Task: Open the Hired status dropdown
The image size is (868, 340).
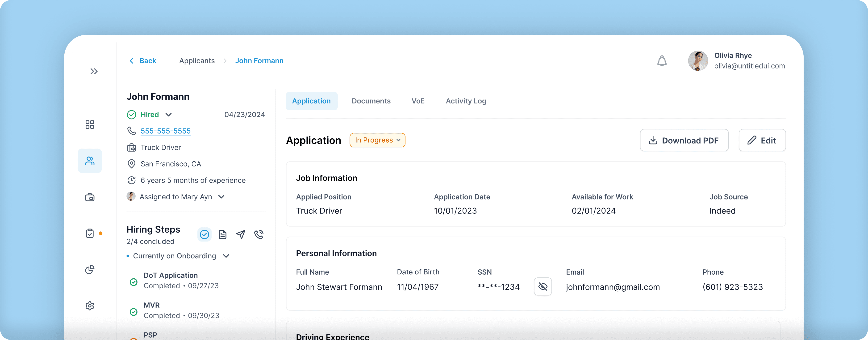Action: [168, 115]
